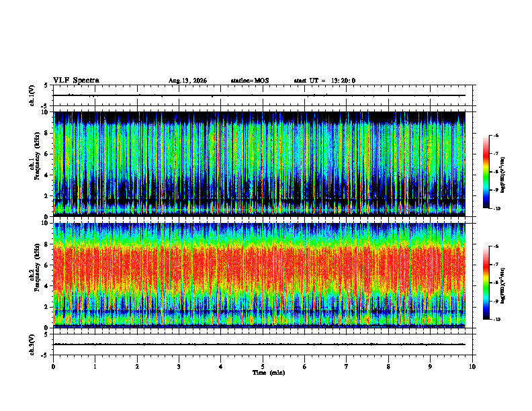Click time axis tick label '3'
This screenshot has width=532, height=411.
(x=179, y=367)
